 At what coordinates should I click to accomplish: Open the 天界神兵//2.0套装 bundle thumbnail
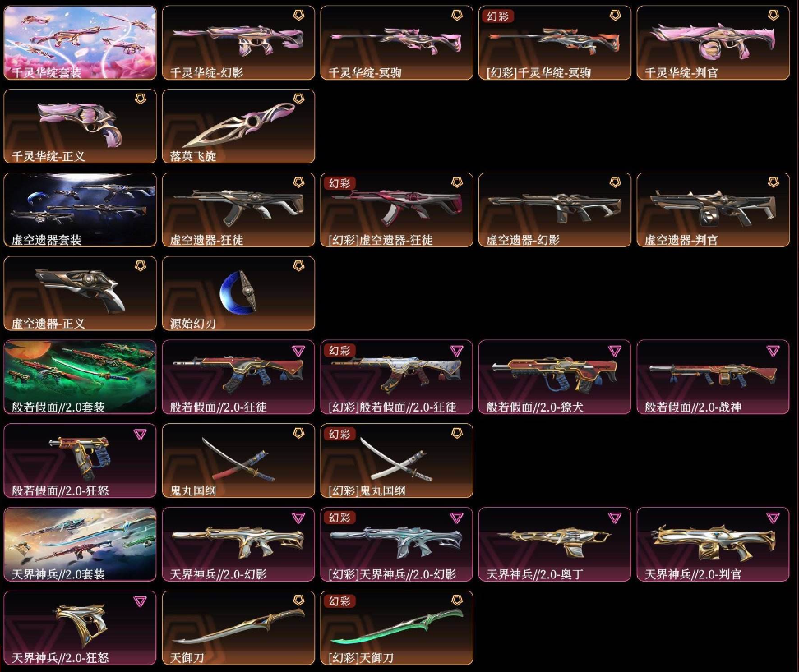(80, 544)
